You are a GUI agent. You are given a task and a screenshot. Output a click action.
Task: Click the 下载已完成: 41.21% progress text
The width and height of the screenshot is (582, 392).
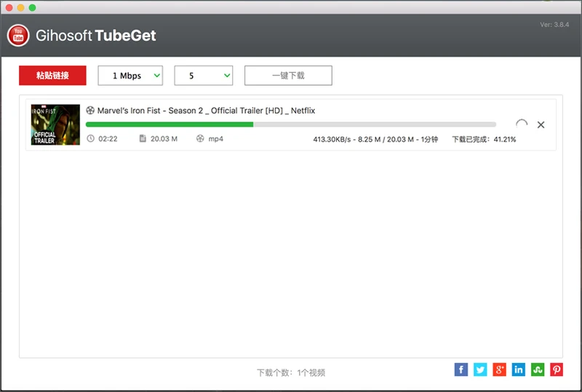click(x=484, y=140)
